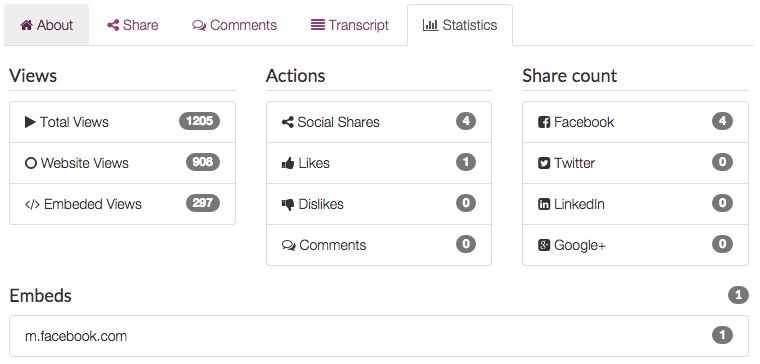Click the 1205 Total Views badge
This screenshot has width=760, height=364.
199,121
